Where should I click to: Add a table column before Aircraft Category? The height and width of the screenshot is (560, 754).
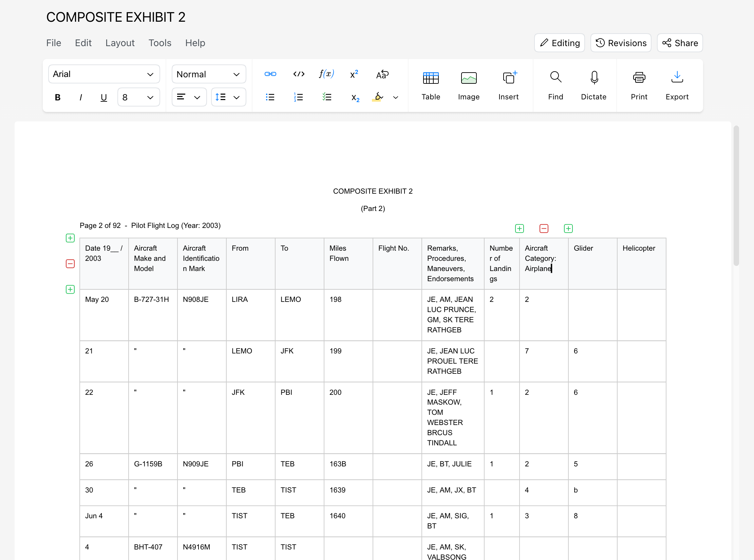(x=520, y=229)
